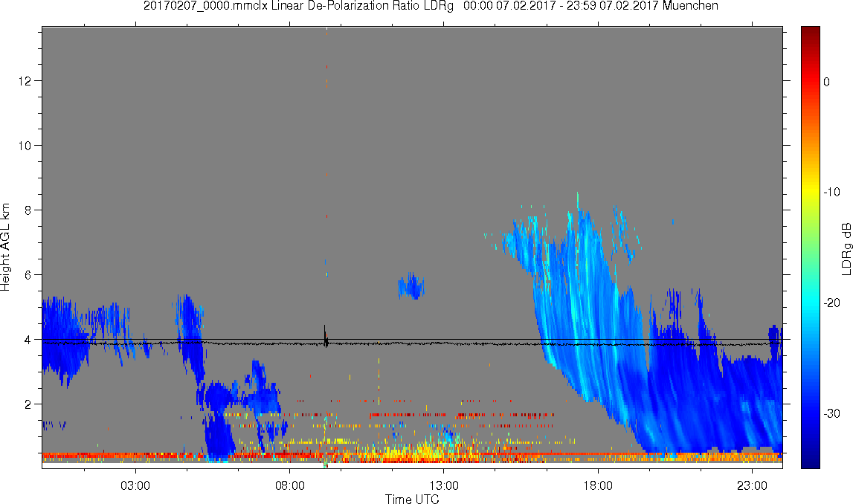853x504 pixels.
Task: Click the dark red top of the colorbar
Action: click(811, 33)
